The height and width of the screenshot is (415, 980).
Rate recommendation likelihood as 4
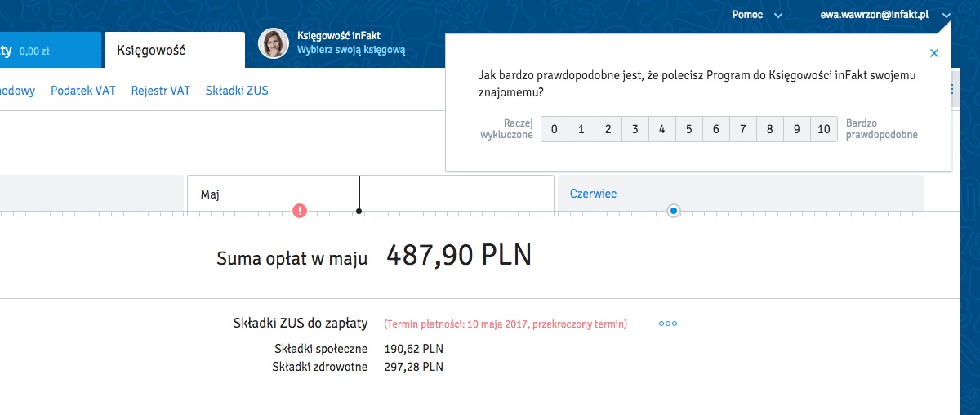tap(662, 129)
